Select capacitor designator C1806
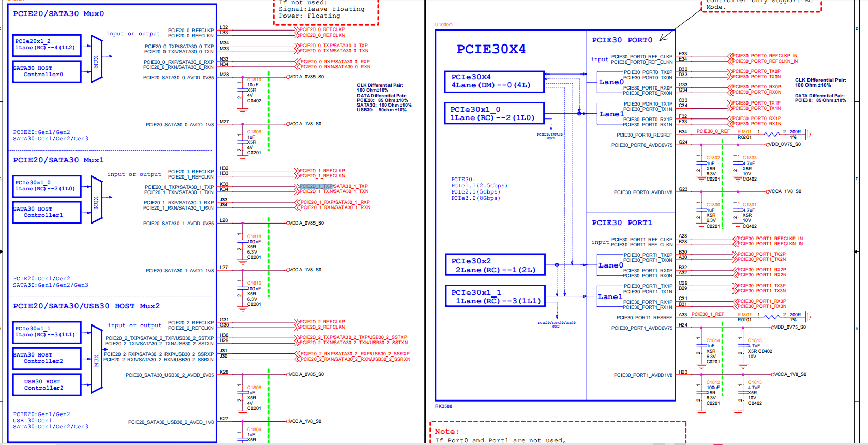The height and width of the screenshot is (445, 868). click(254, 388)
